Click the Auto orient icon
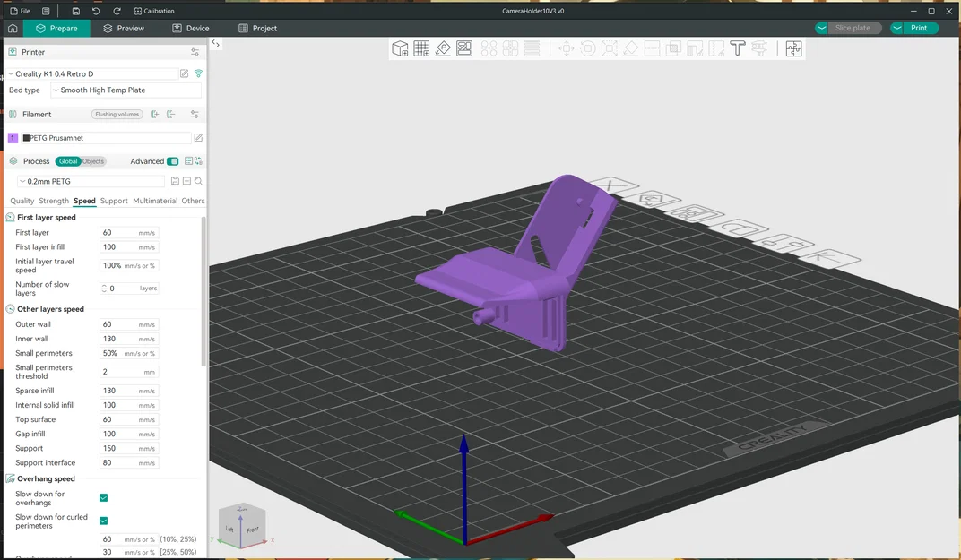 point(443,48)
